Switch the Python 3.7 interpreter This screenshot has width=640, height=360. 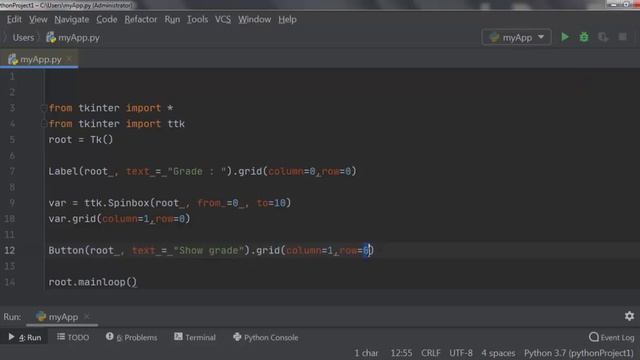(579, 353)
